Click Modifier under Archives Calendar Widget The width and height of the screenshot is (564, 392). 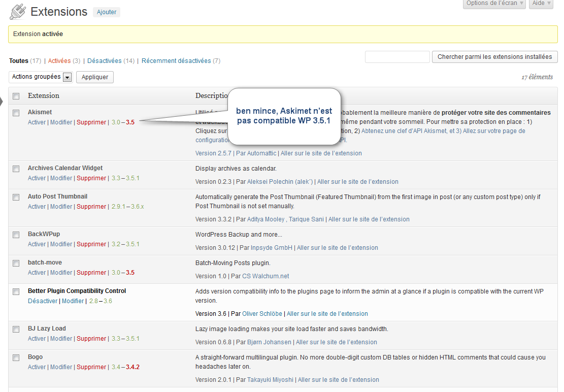[x=61, y=178]
